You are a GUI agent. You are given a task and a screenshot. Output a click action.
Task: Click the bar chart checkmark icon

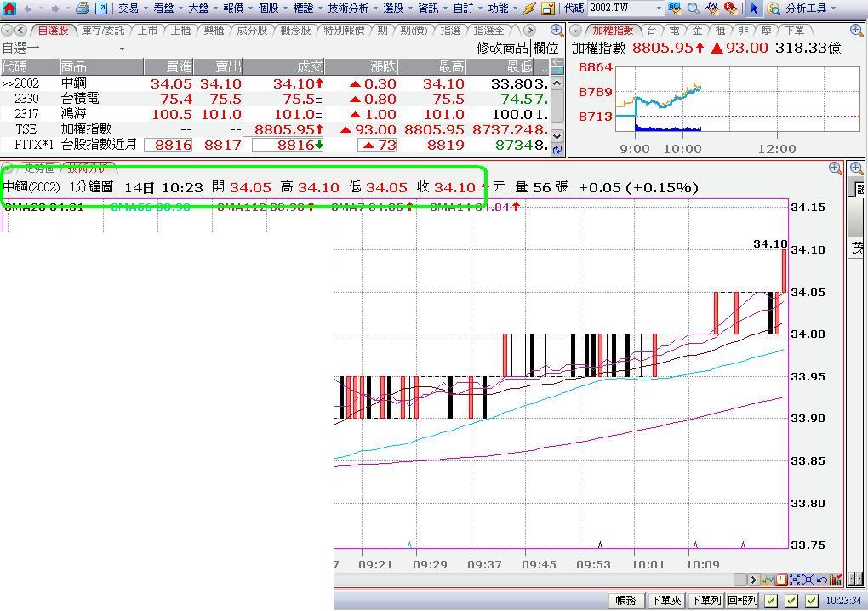(x=836, y=580)
